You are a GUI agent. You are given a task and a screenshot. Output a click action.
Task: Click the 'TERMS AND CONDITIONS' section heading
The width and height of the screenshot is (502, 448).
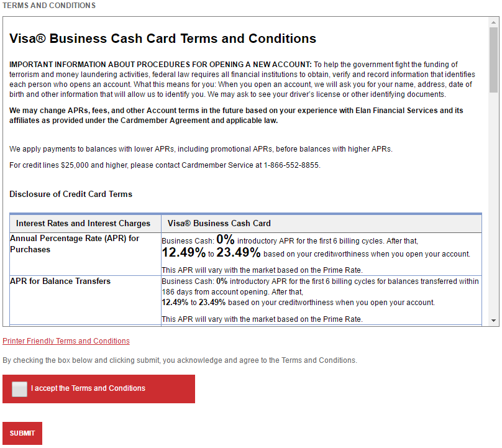49,6
